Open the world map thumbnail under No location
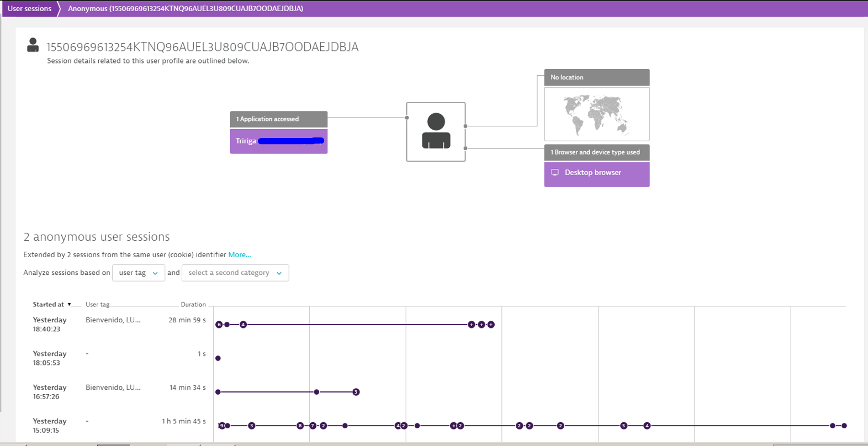 click(596, 114)
